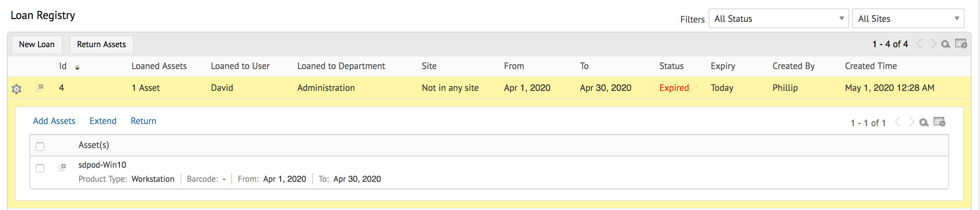
Task: Open column chooser in main toolbar
Action: pos(961,44)
